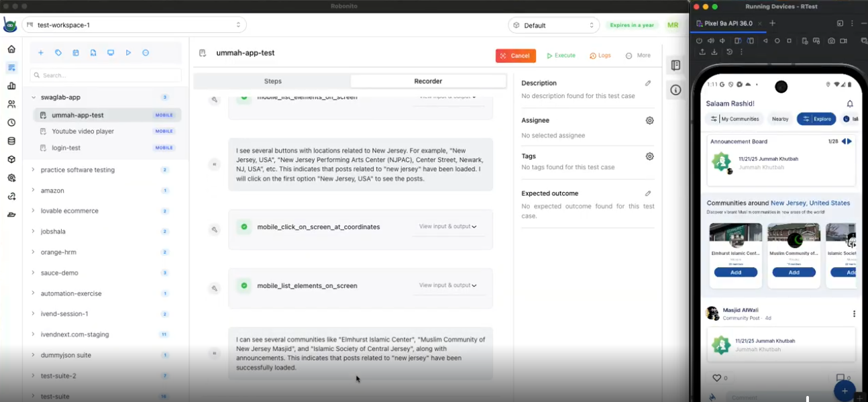Switch to the Steps tab
The image size is (868, 402).
coord(272,81)
